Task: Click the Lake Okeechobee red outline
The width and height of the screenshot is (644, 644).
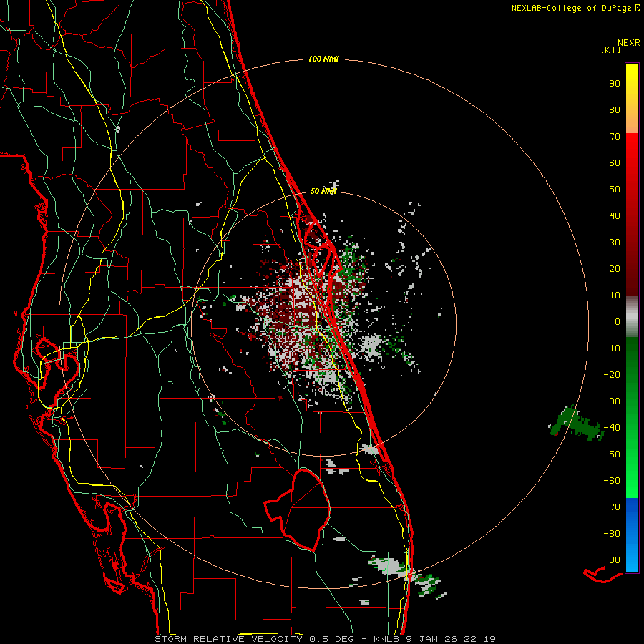Action: tap(298, 509)
